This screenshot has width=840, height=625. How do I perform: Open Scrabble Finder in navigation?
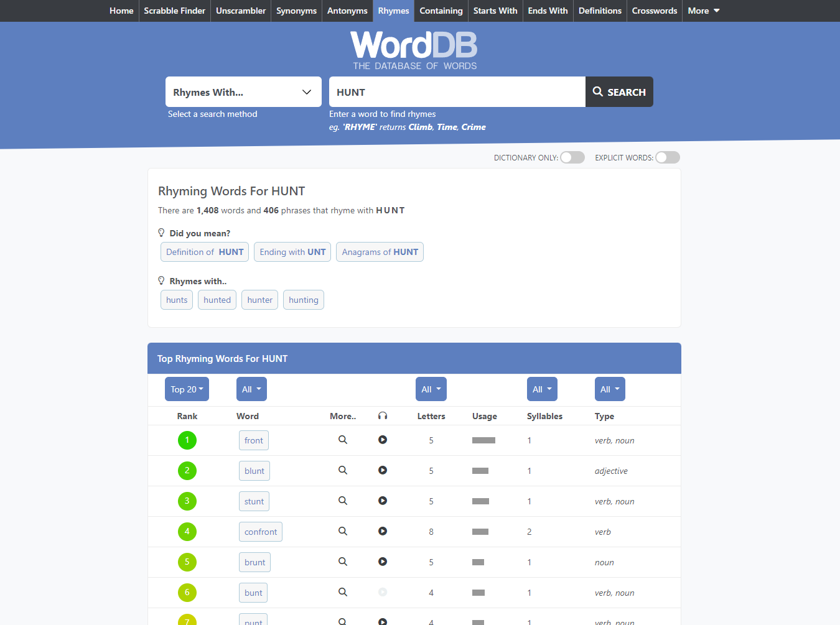[175, 11]
